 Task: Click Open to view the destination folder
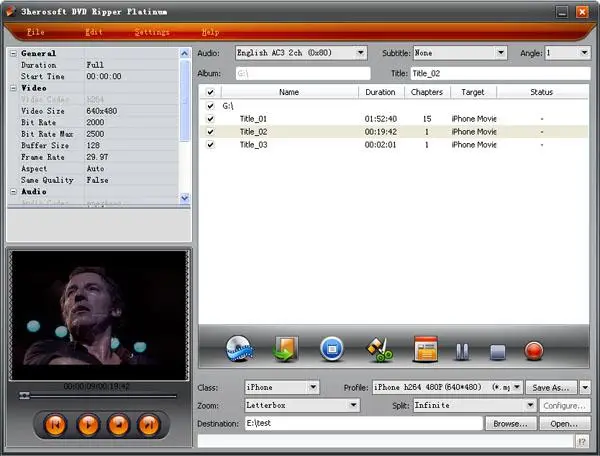564,423
